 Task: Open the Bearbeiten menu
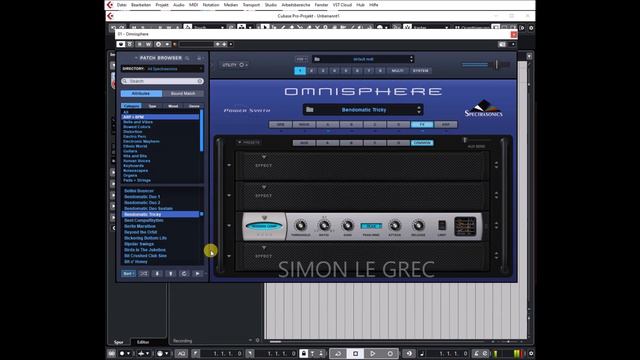[141, 5]
